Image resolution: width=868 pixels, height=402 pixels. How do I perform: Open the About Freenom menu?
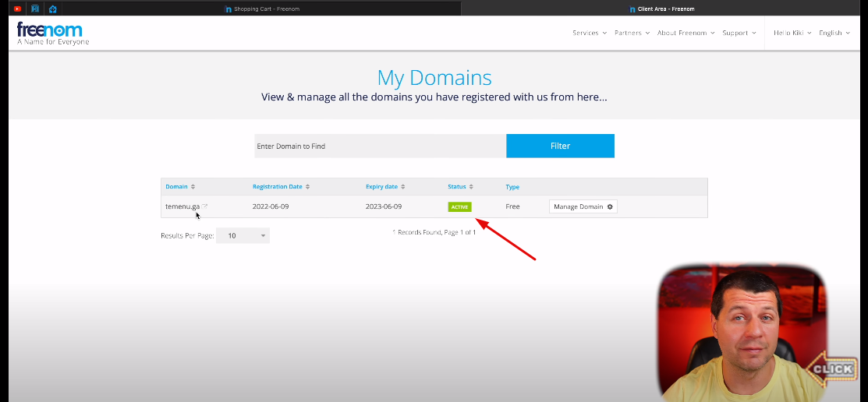click(x=686, y=33)
